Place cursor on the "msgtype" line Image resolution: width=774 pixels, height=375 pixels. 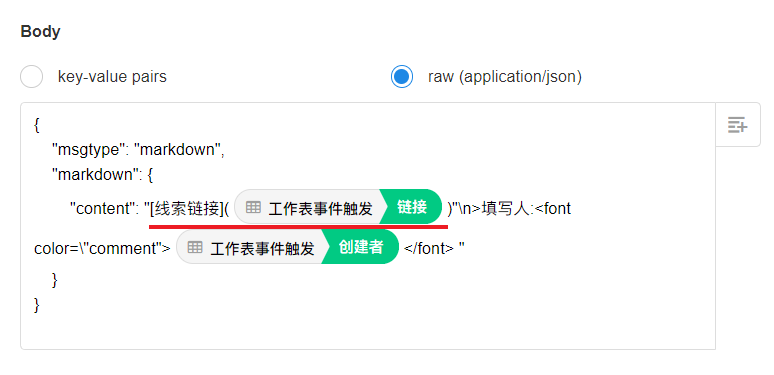tap(138, 149)
